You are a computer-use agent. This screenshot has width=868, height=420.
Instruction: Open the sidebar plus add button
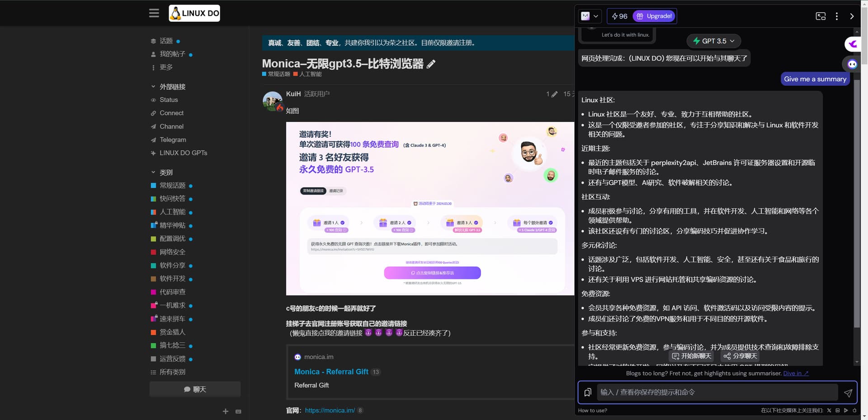[226, 411]
